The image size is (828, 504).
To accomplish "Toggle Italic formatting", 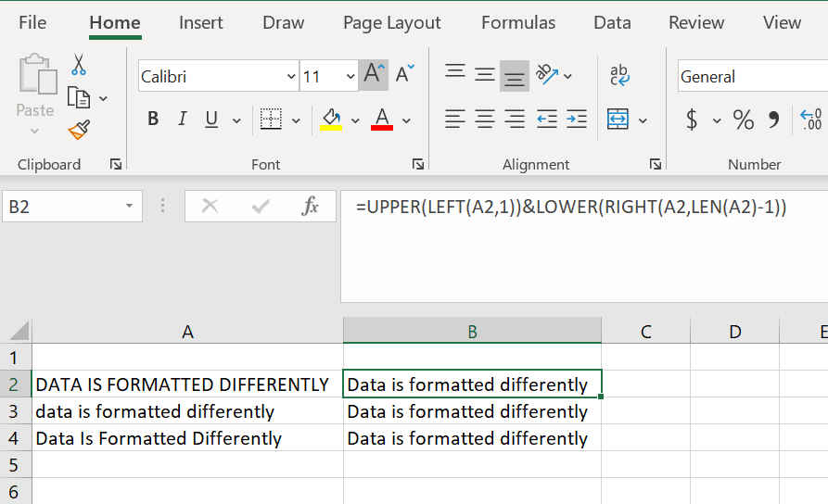I will (182, 120).
